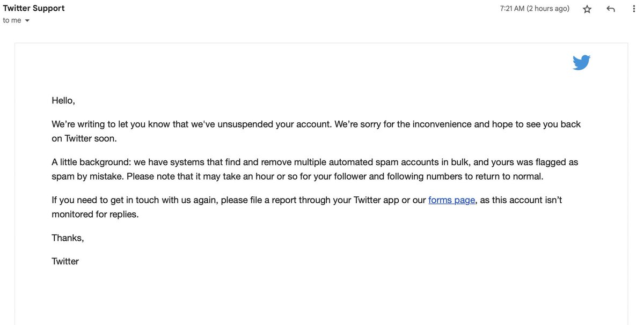The image size is (644, 325).
Task: Click the reply arrow icon
Action: 611,9
